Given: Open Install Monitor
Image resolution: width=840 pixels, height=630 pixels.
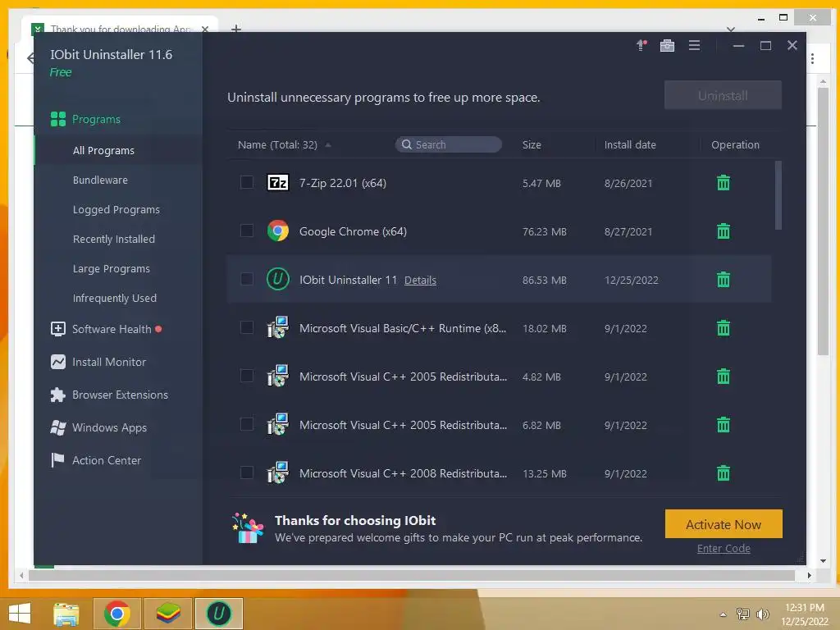Looking at the screenshot, I should pos(98,362).
